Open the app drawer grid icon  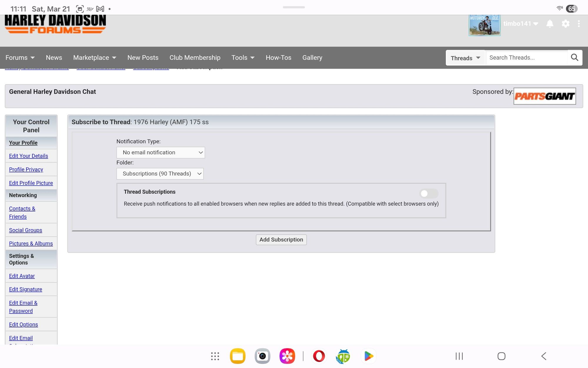pyautogui.click(x=215, y=356)
